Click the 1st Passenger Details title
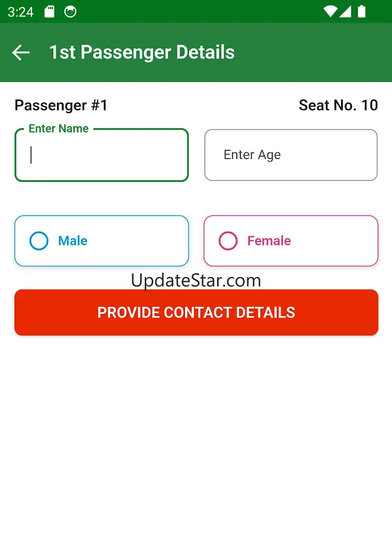 (142, 52)
